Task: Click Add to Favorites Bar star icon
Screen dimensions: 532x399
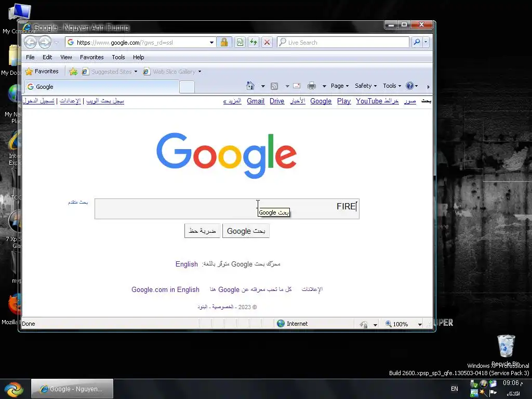Action: coord(73,72)
